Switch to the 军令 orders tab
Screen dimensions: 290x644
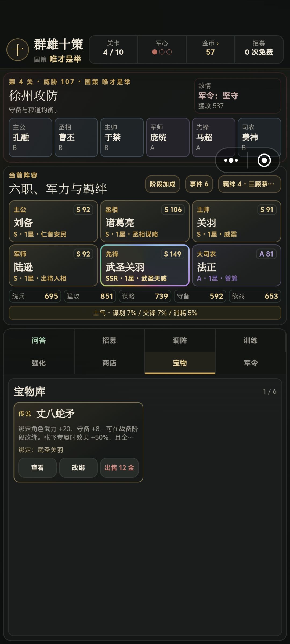click(x=251, y=363)
